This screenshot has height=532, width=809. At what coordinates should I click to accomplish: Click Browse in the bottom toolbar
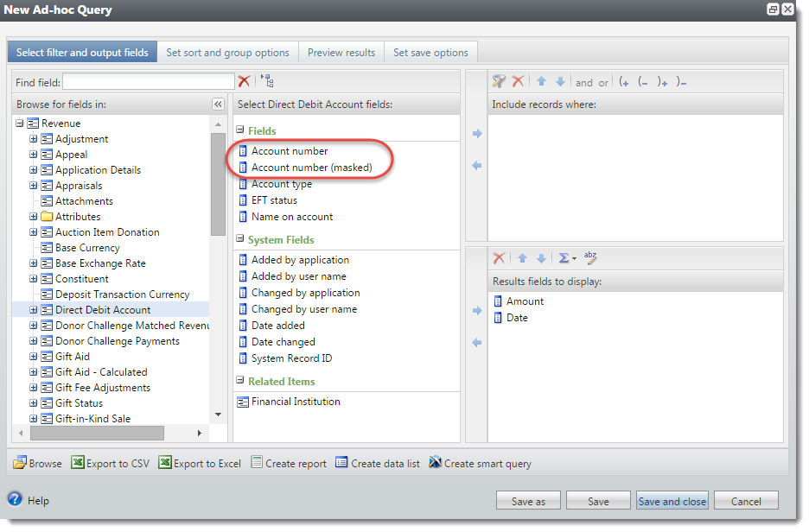(38, 463)
